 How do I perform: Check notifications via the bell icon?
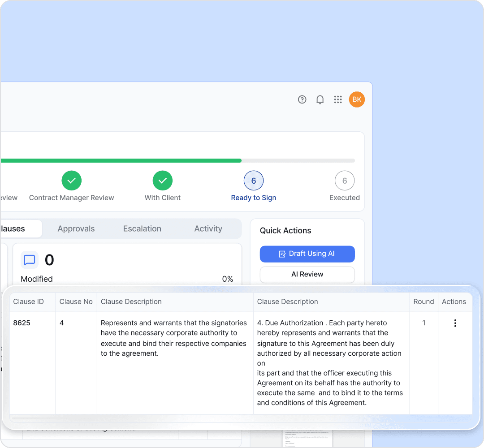pyautogui.click(x=320, y=99)
